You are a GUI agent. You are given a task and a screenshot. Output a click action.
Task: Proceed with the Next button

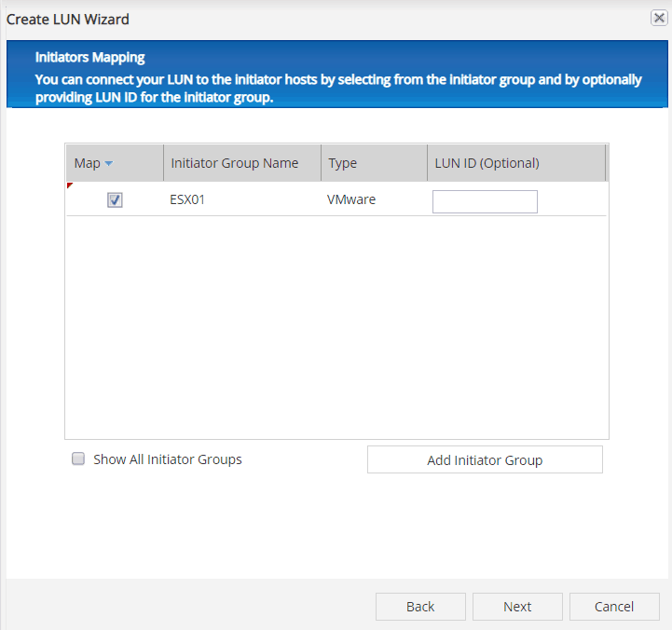[x=517, y=607]
